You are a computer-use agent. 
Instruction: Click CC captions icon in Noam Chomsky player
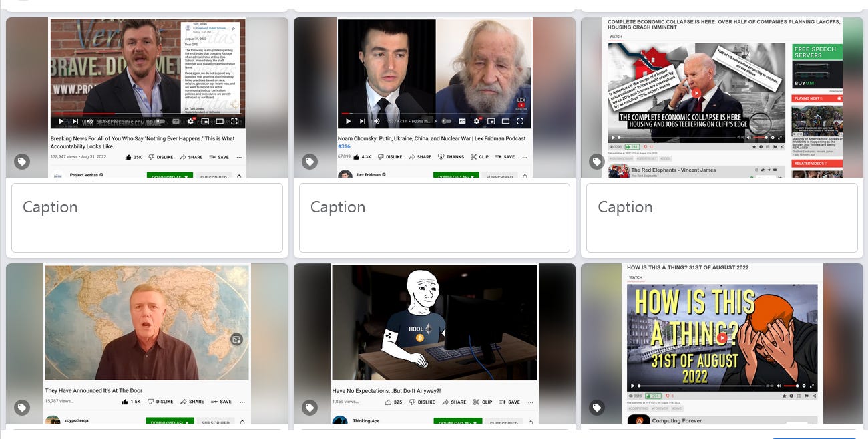click(x=462, y=121)
